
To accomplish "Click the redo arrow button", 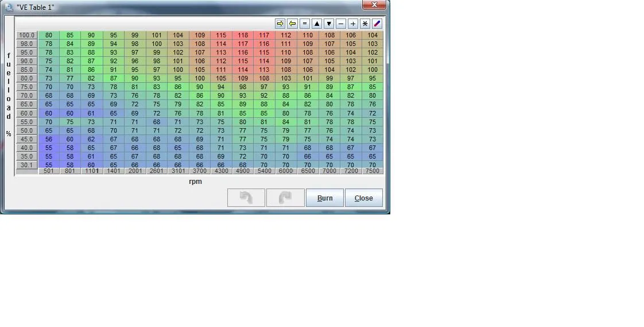I will pyautogui.click(x=285, y=198).
